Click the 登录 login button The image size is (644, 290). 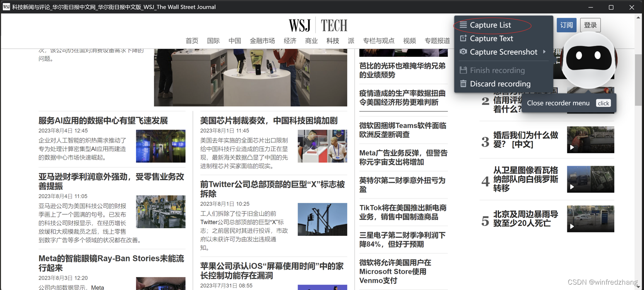(x=590, y=25)
